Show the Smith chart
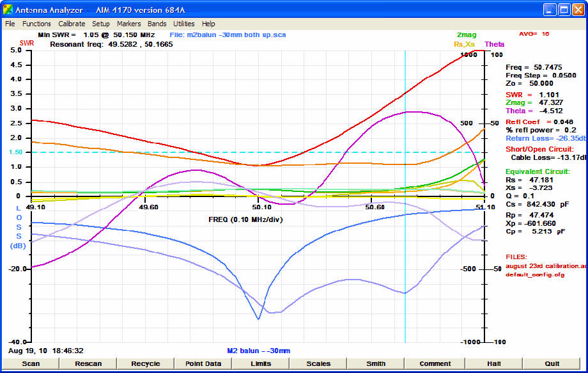This screenshot has height=373, width=588. pyautogui.click(x=376, y=363)
